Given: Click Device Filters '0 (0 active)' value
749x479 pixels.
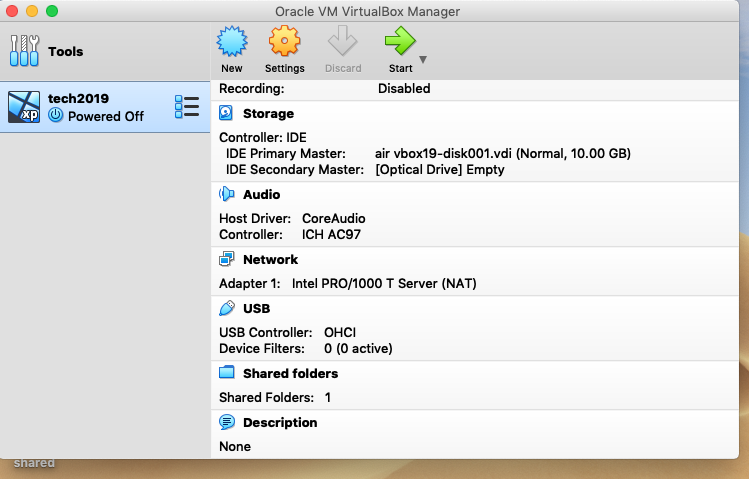Looking at the screenshot, I should tap(358, 349).
